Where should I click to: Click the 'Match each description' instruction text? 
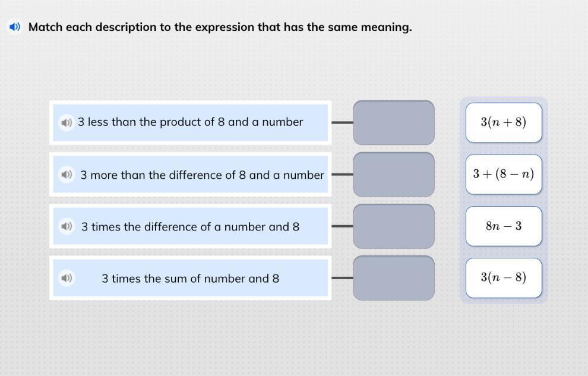pyautogui.click(x=220, y=27)
